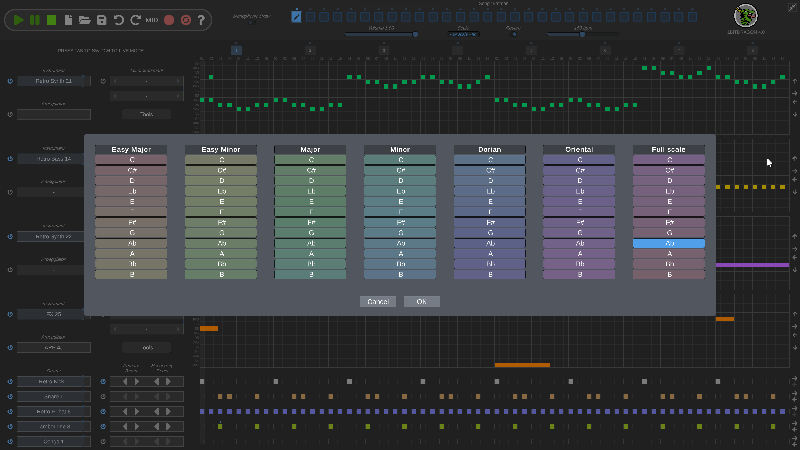Select Ab in the Full scale column

(669, 243)
